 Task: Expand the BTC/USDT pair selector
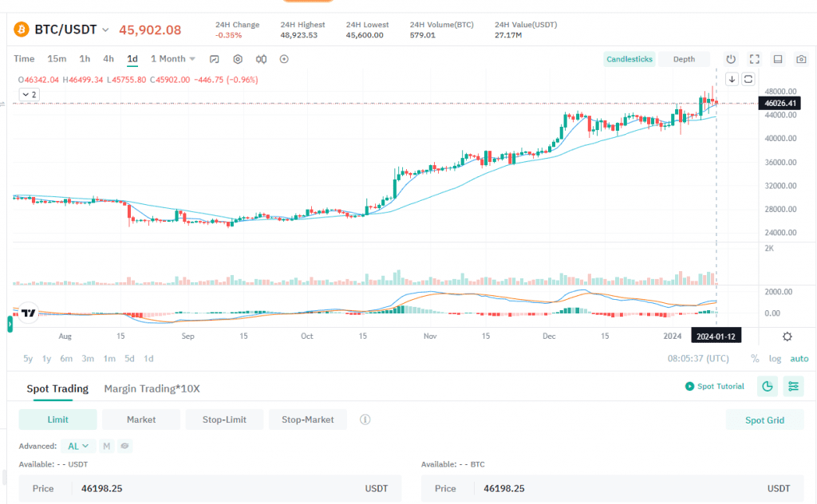(x=104, y=30)
